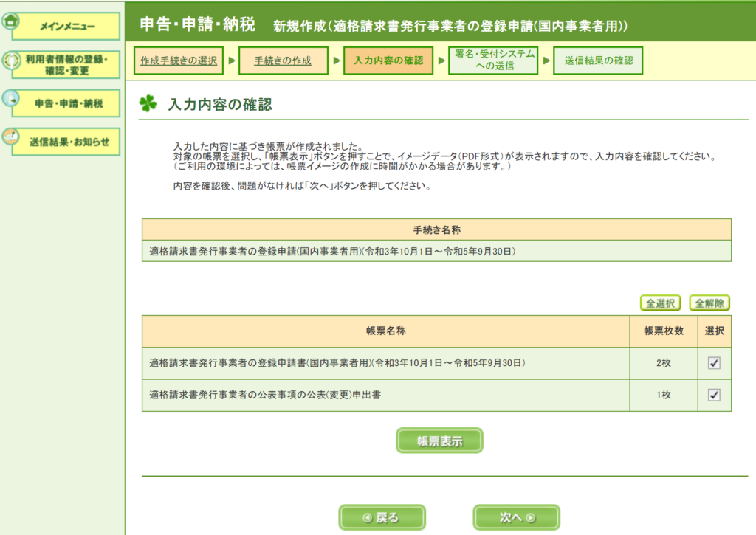Open the 手続きの作成 step

[283, 61]
